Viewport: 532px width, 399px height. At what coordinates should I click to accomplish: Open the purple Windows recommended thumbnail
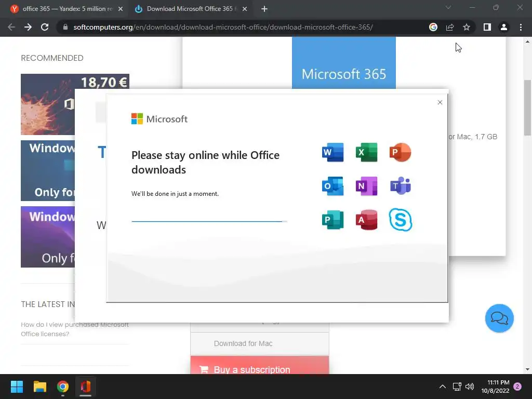(x=48, y=237)
